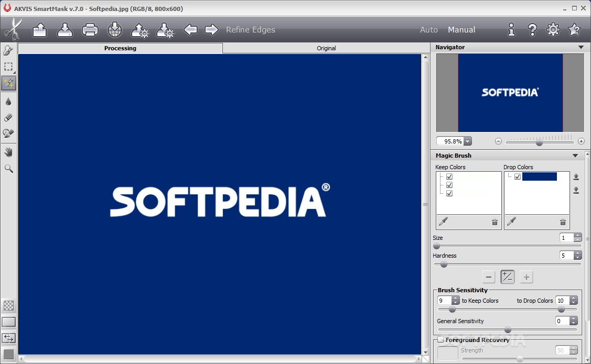Switch to the Processing tab

pyautogui.click(x=120, y=48)
